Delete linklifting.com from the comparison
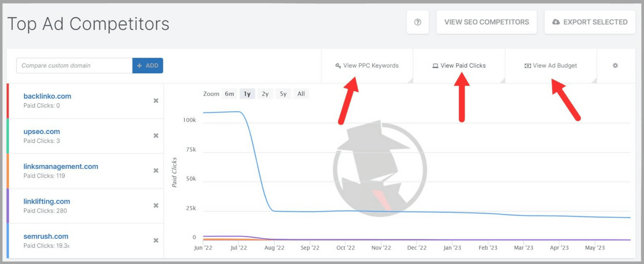The height and width of the screenshot is (264, 644). [x=156, y=206]
